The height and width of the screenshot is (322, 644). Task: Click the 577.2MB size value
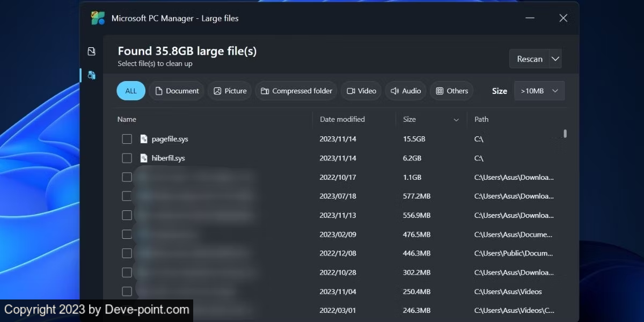click(x=416, y=196)
